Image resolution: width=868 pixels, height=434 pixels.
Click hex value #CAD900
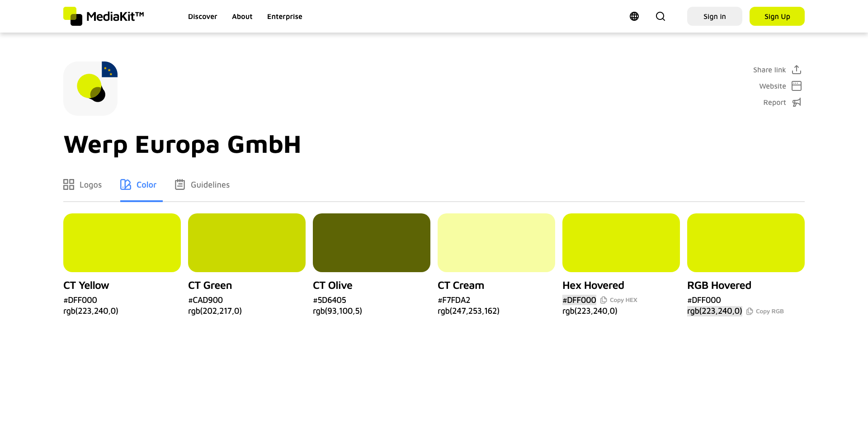tap(206, 300)
